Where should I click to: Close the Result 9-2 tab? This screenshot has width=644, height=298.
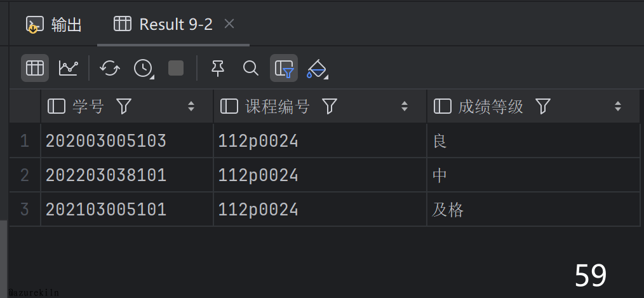click(230, 24)
